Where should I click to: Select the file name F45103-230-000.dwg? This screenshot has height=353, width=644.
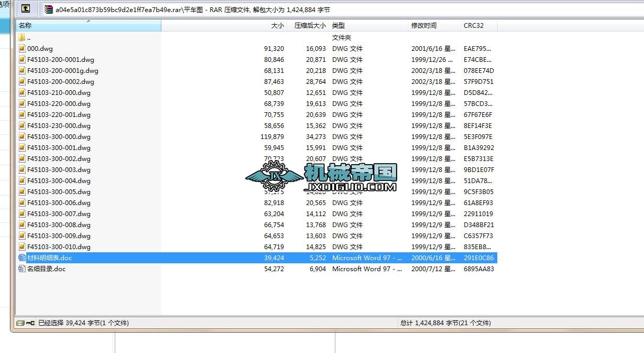59,125
